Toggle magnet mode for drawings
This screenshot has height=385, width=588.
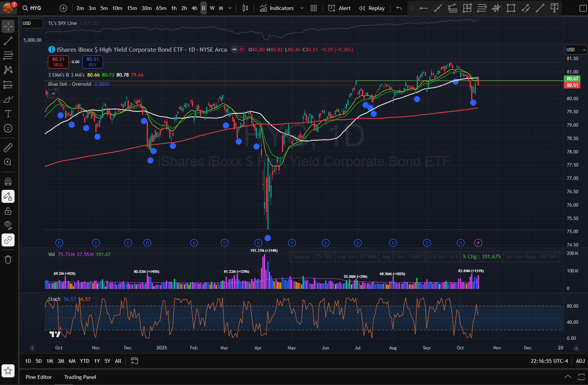(8, 182)
